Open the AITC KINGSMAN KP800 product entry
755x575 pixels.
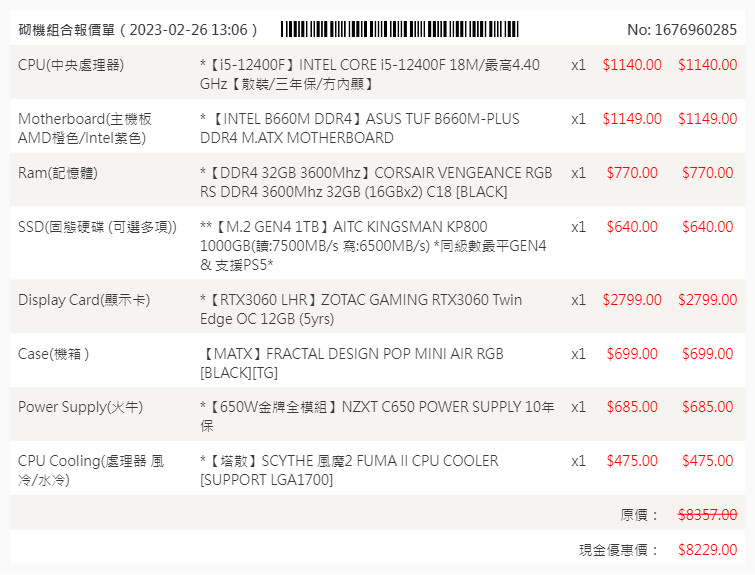pyautogui.click(x=373, y=245)
